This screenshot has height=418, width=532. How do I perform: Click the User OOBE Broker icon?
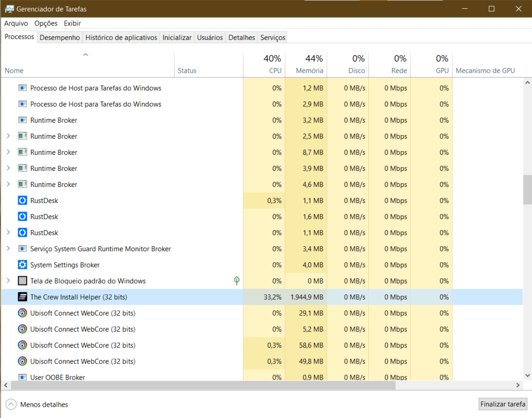point(22,377)
